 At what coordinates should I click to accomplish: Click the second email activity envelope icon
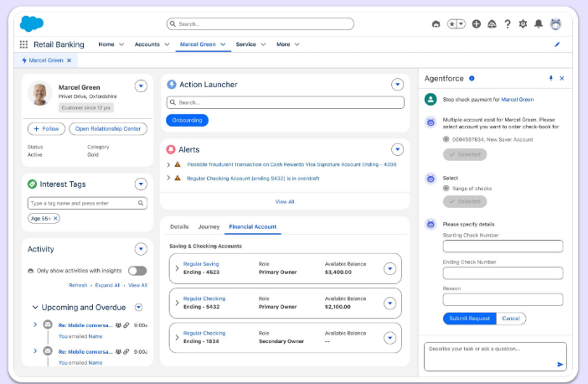48,351
